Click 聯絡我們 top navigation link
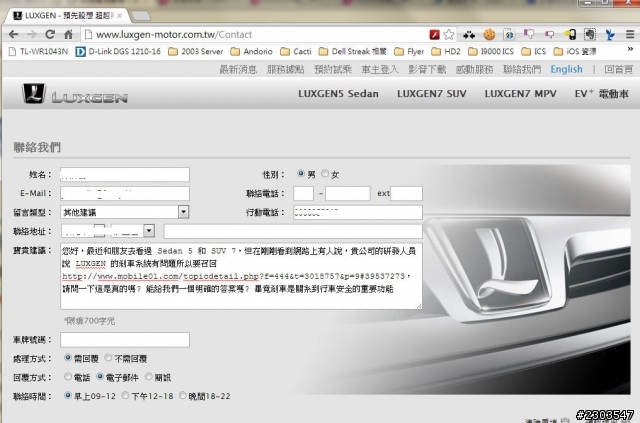Viewport: 640px width, 423px height. click(522, 69)
